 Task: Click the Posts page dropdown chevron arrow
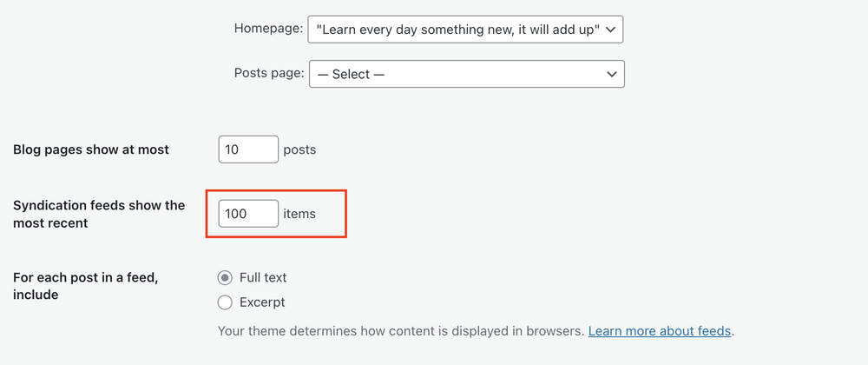[x=611, y=74]
